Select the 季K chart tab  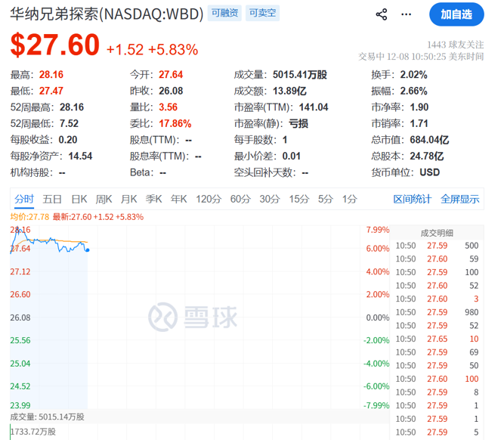tap(153, 199)
